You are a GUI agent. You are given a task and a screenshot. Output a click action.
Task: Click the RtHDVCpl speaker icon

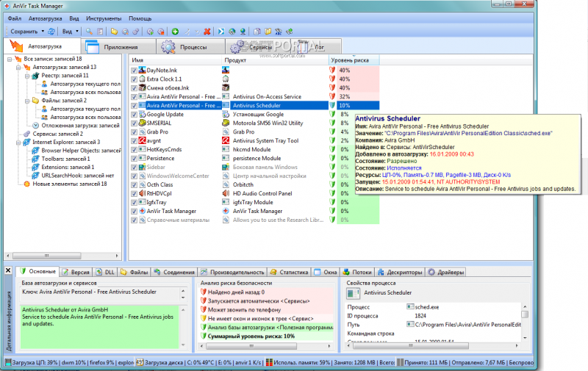tap(142, 193)
